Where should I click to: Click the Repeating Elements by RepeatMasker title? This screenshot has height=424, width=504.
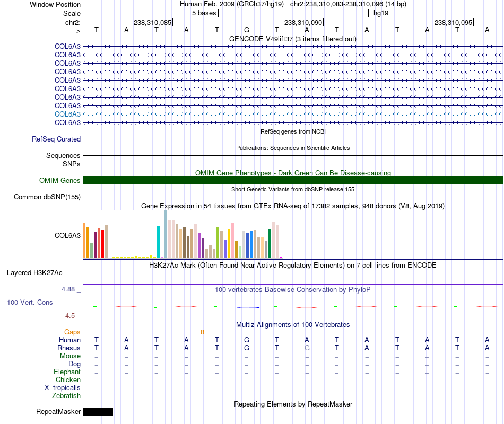293,404
